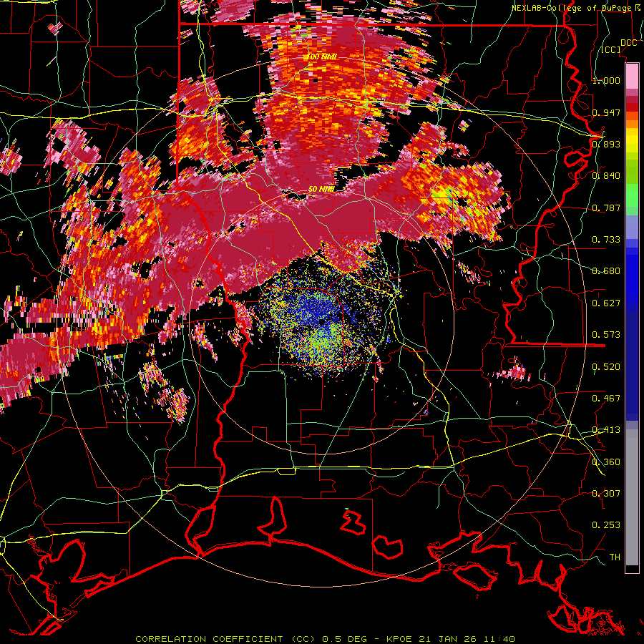
Task: Click the 0.520 scale value
Action: pos(606,367)
